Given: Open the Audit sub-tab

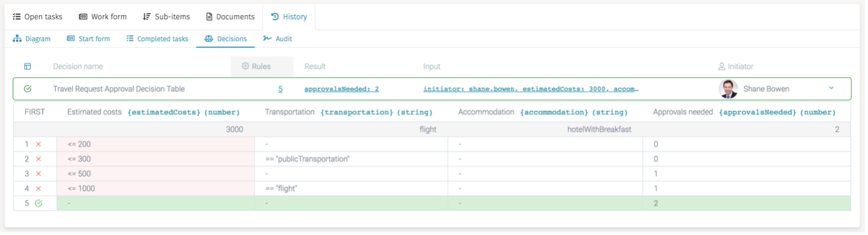Looking at the screenshot, I should point(277,39).
